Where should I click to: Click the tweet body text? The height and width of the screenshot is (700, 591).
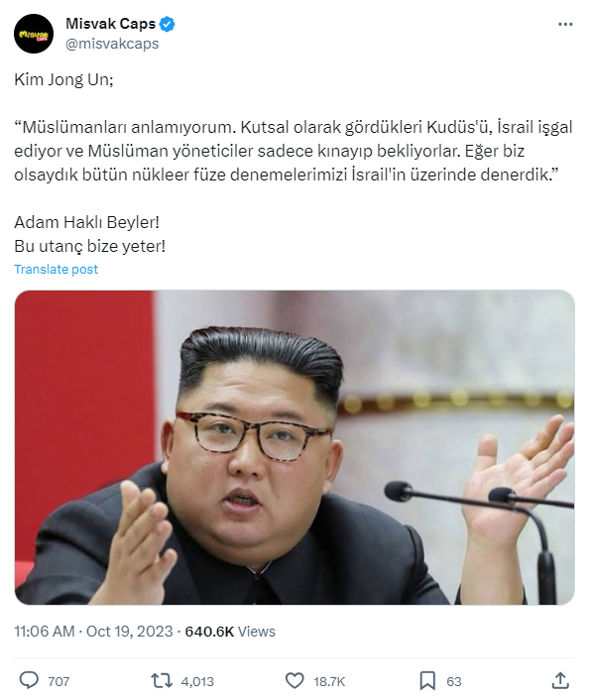294,163
